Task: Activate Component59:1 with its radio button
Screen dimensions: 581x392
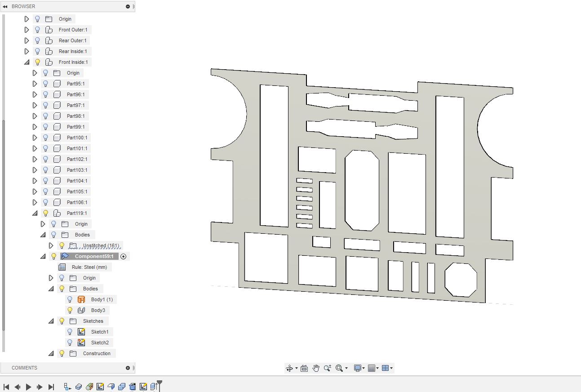Action: coord(124,256)
